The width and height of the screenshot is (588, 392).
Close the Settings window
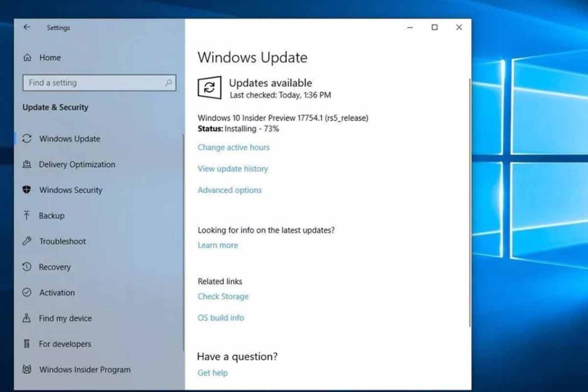coord(459,27)
